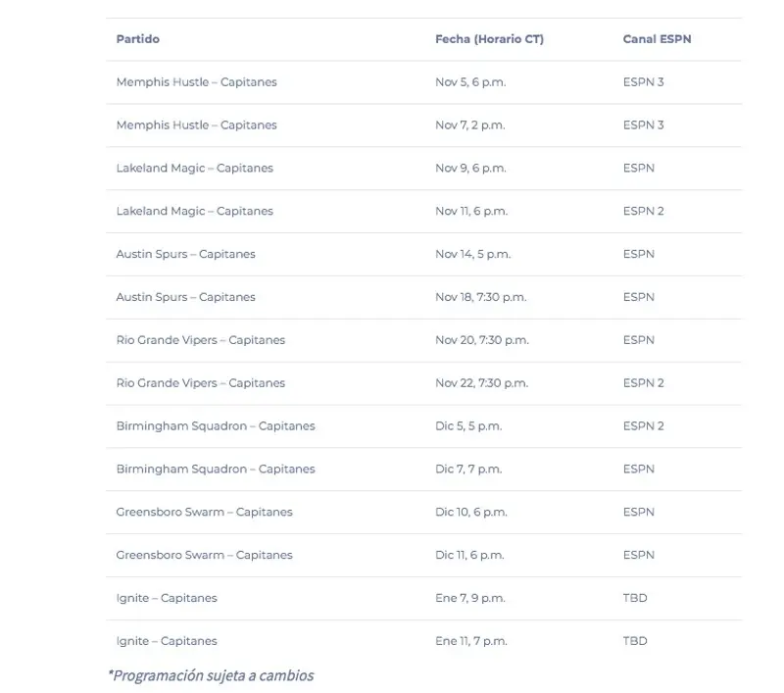Select the Austin Spurs Nov 14 match name
784x693 pixels.
pyautogui.click(x=185, y=254)
